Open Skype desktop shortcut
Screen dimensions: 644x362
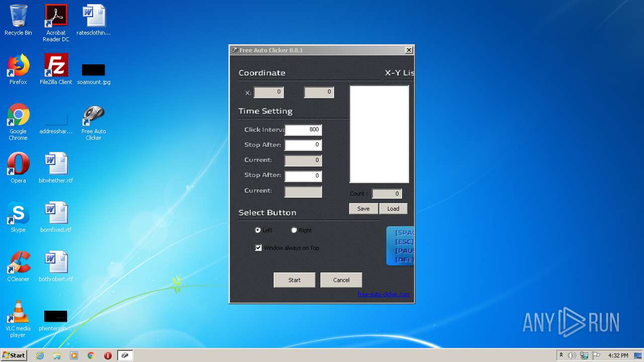[18, 217]
